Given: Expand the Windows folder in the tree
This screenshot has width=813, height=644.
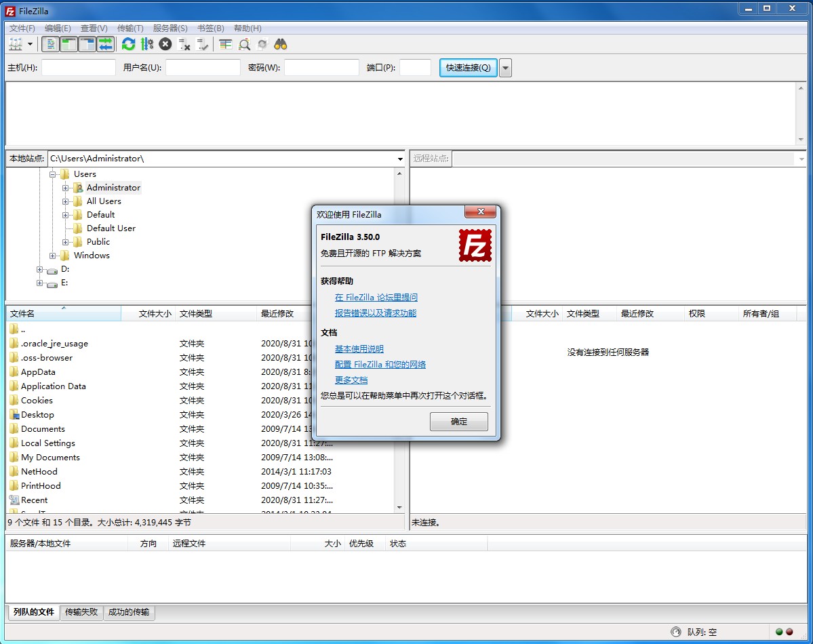Looking at the screenshot, I should 53,256.
